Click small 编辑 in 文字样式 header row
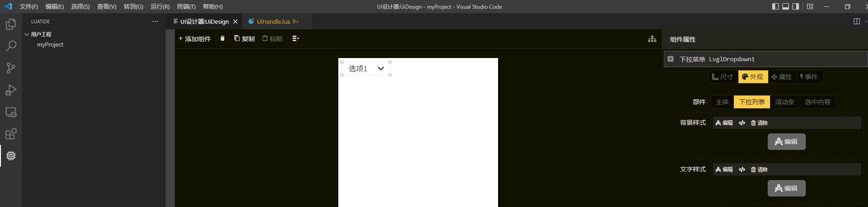Screen dimensions: 868x207 724,170
